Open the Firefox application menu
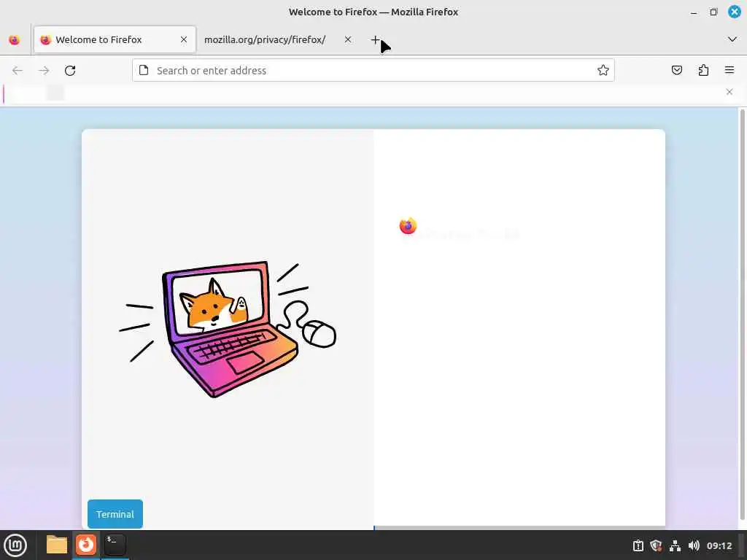This screenshot has width=747, height=560. coord(729,71)
